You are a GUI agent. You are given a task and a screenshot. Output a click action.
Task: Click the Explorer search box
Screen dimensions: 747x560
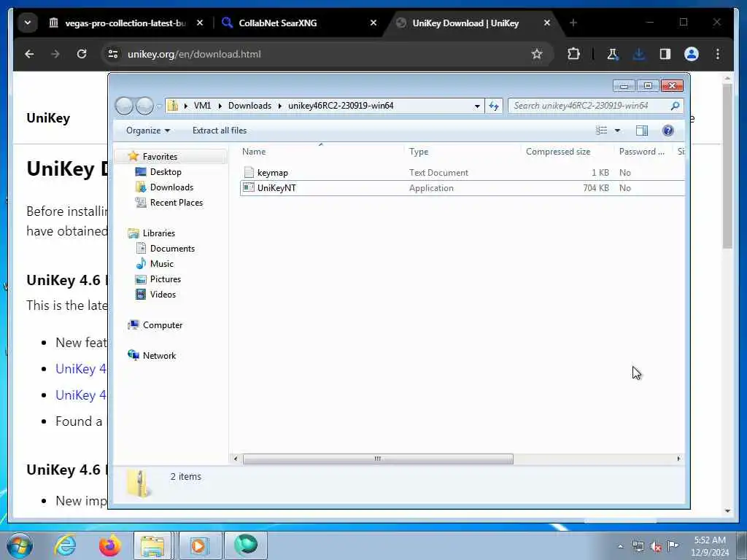(595, 106)
